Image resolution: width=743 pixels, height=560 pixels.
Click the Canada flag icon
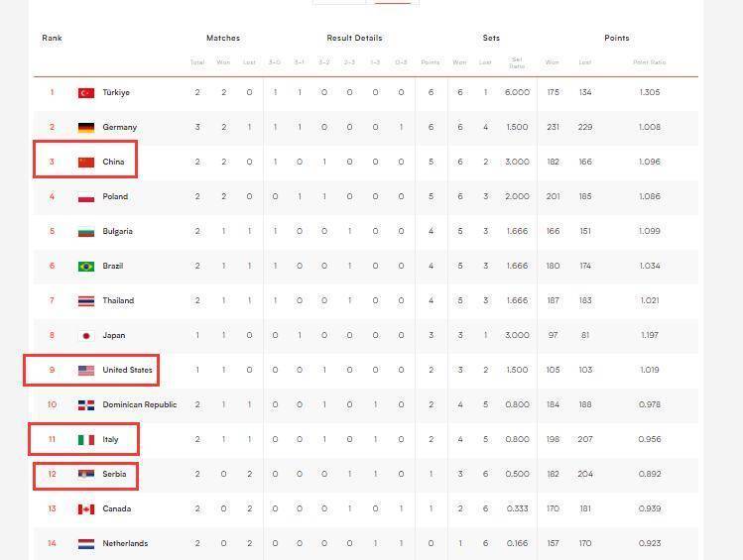(x=86, y=508)
